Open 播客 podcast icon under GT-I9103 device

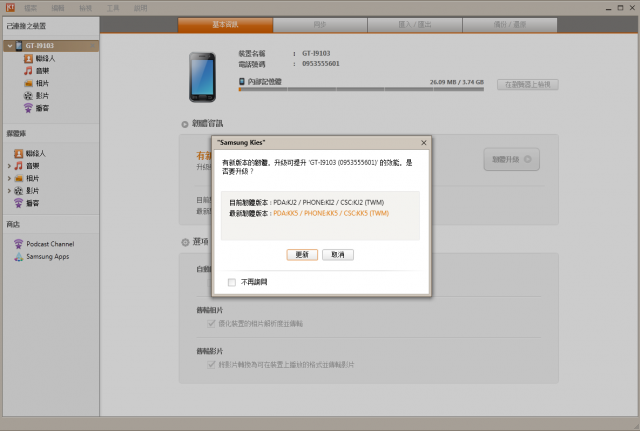click(x=28, y=108)
